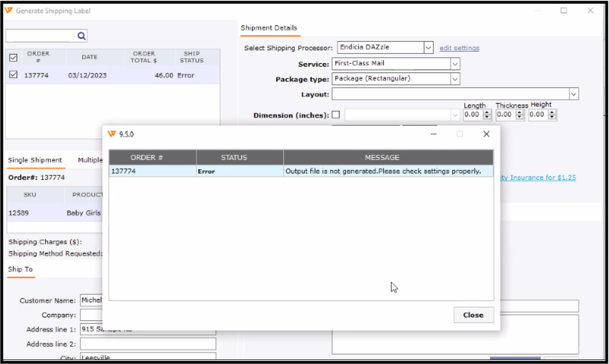
Task: Open the Package type dropdown
Action: pos(455,79)
